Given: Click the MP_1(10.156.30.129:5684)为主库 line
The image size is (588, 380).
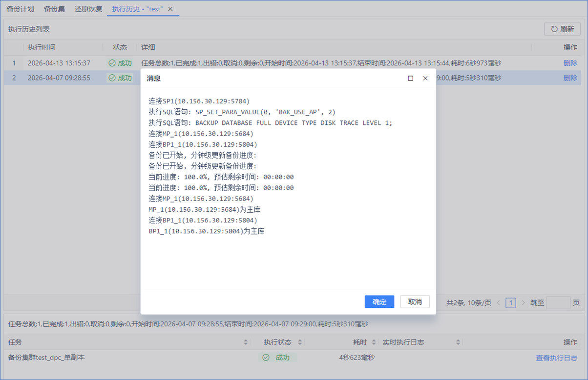Looking at the screenshot, I should click(205, 210).
